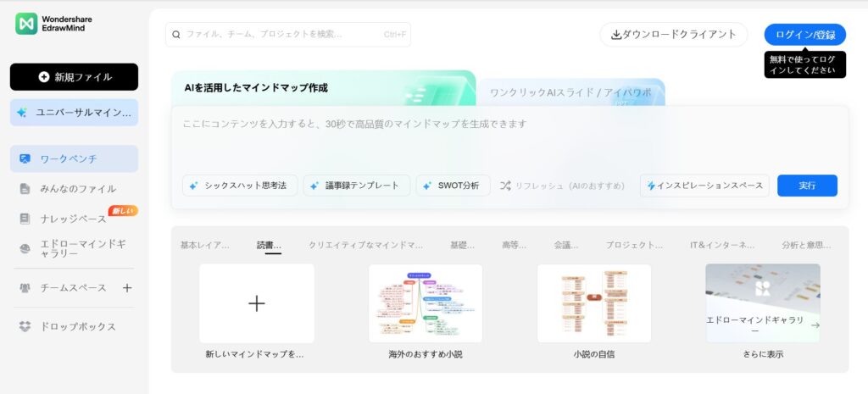868x394 pixels.
Task: Choose the 議事録テンプレート suggestion
Action: tap(357, 186)
